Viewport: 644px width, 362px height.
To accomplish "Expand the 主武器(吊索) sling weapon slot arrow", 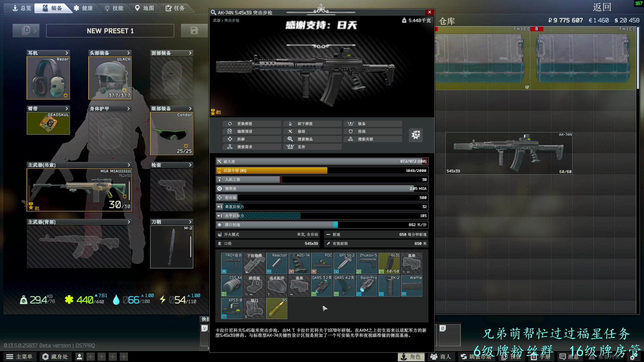I will click(128, 165).
